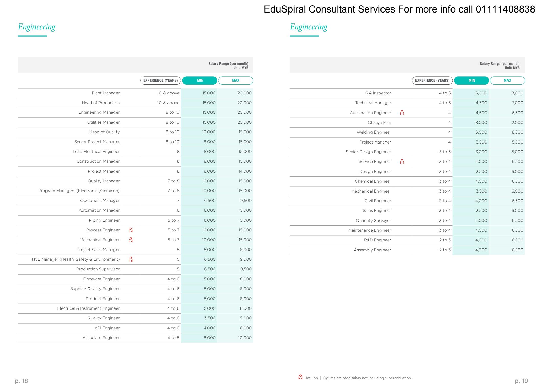This screenshot has width=543, height=392.
Task: Click the Assembly Engineer row label
Action: click(372, 250)
